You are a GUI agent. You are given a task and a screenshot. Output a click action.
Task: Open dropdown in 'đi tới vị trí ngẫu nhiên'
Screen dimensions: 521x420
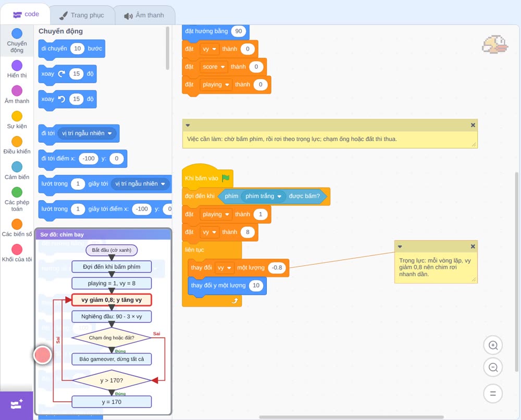click(87, 133)
